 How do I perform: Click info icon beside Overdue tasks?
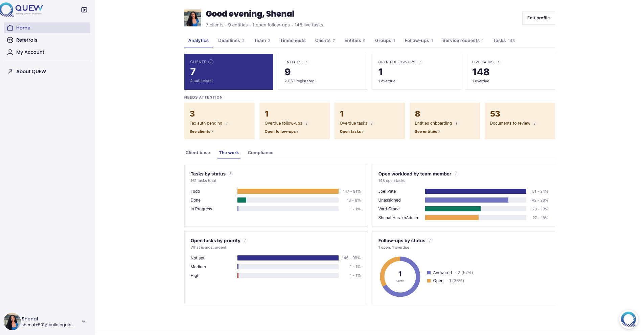pos(372,124)
